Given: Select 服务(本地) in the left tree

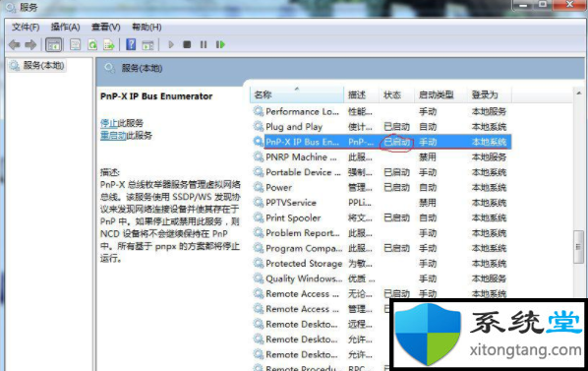Looking at the screenshot, I should click(37, 66).
